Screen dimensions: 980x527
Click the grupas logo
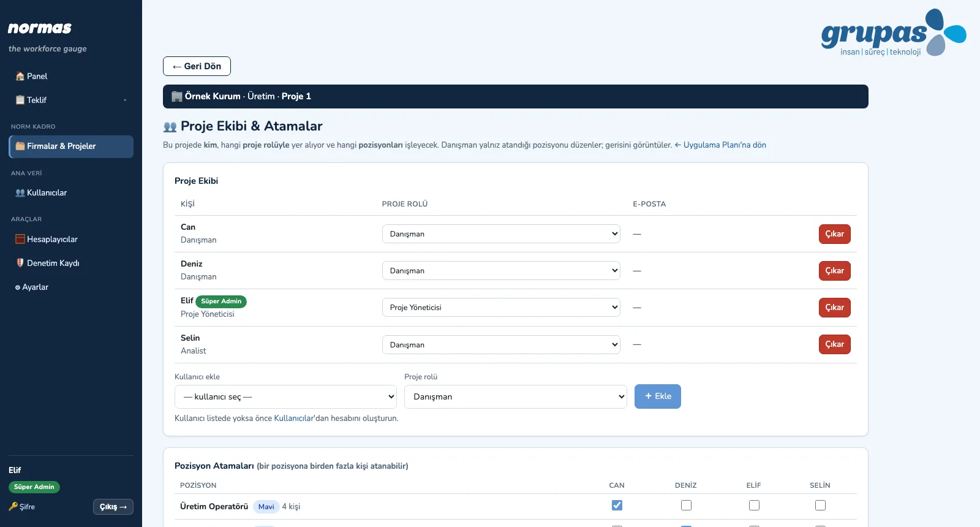[894, 32]
